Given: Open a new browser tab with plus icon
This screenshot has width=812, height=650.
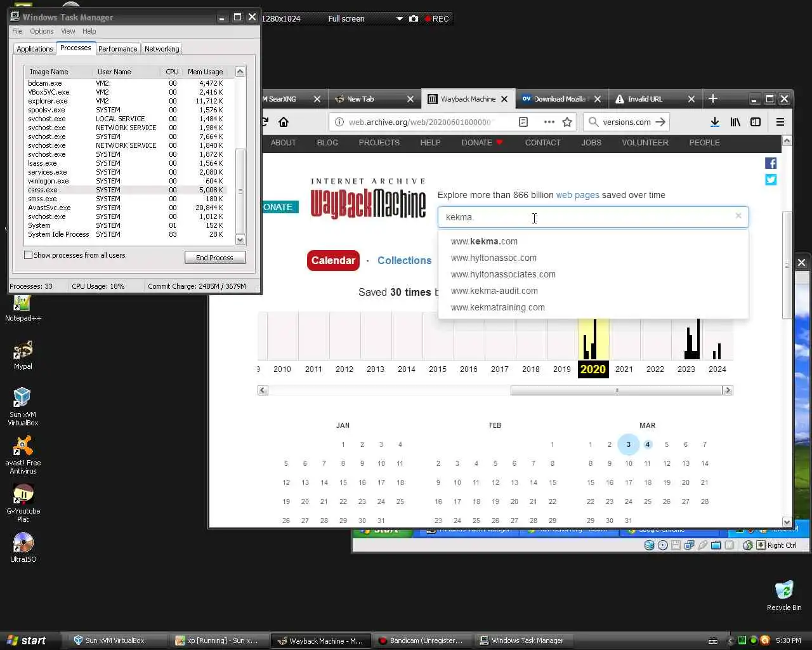Looking at the screenshot, I should tap(713, 98).
